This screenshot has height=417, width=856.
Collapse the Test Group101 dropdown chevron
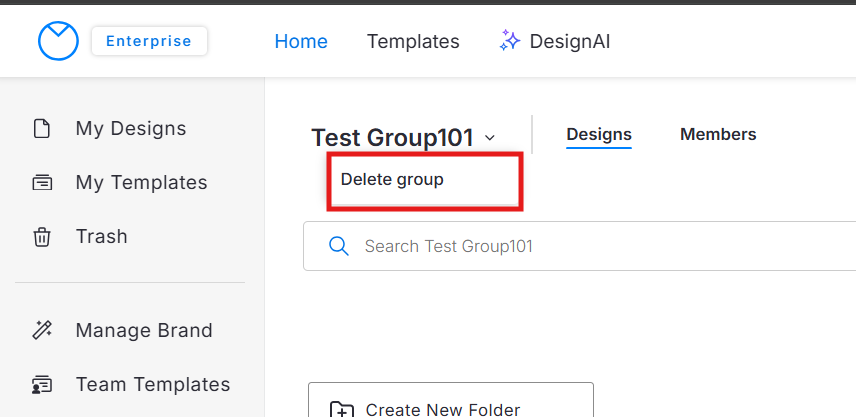pyautogui.click(x=490, y=138)
